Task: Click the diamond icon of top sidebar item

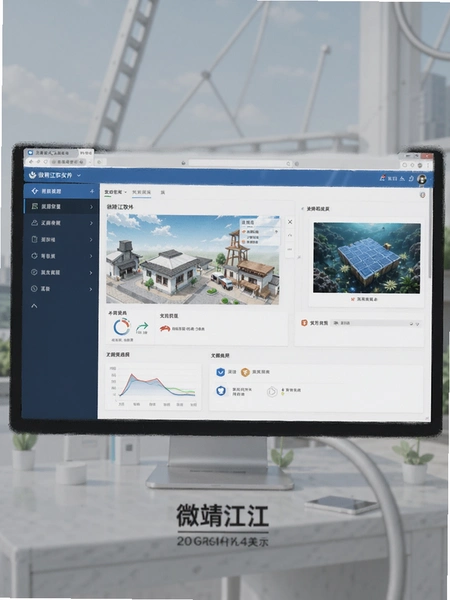Action: (x=35, y=191)
